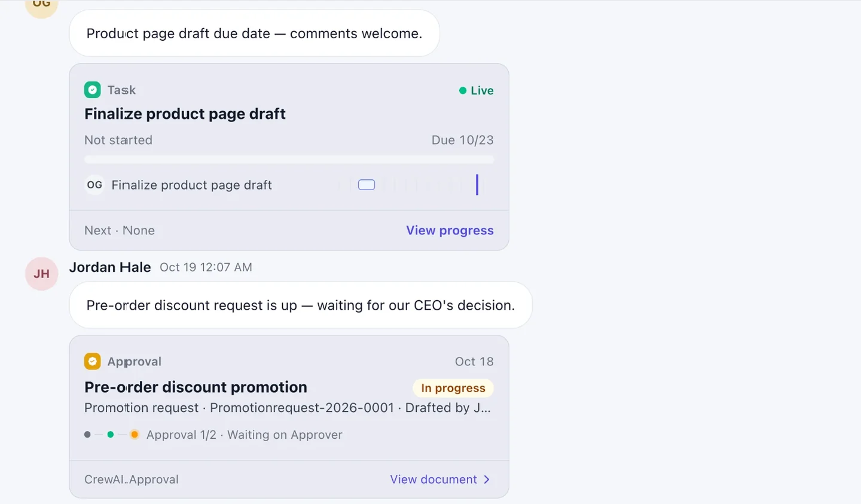The width and height of the screenshot is (861, 504).
Task: Click the green completed approval step dot
Action: [111, 435]
